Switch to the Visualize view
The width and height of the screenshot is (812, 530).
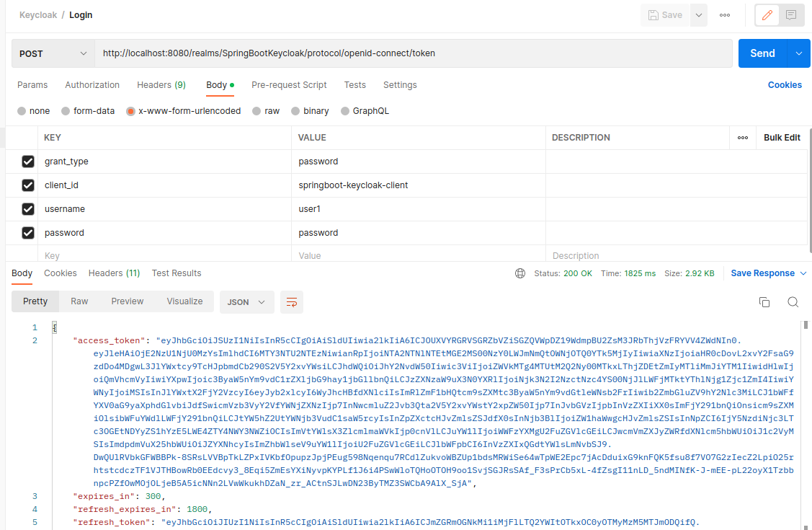185,301
